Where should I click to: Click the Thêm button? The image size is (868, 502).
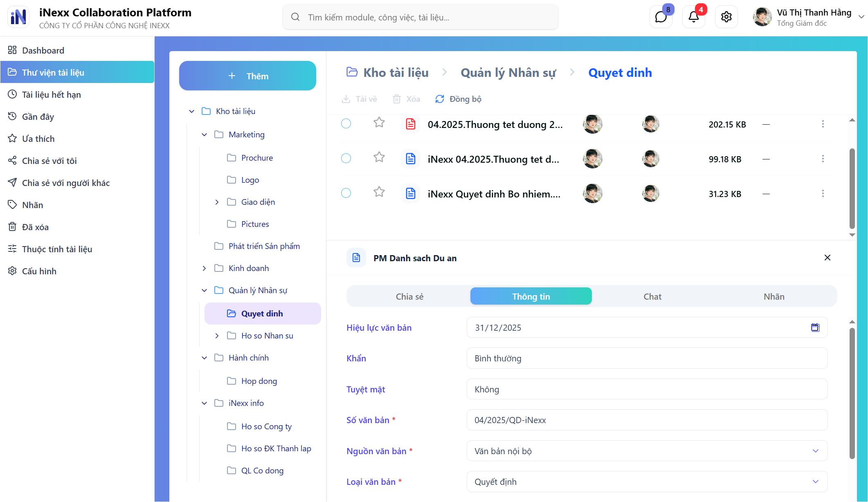pos(247,76)
